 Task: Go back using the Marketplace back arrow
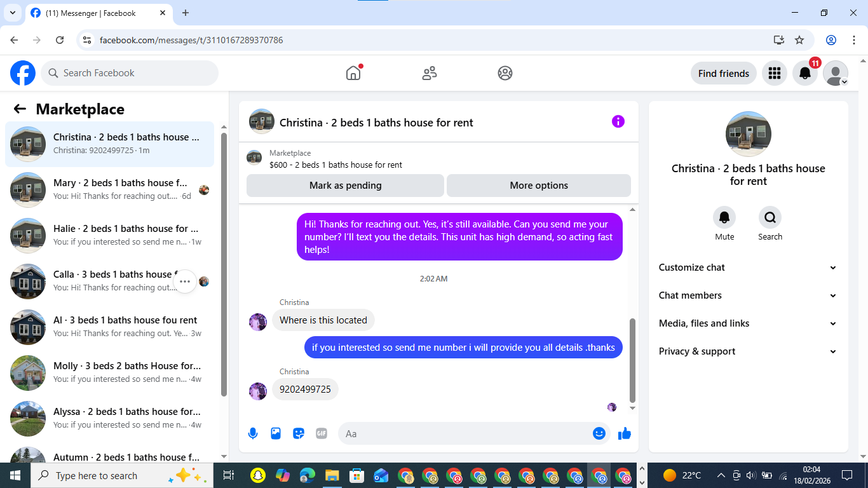tap(20, 109)
